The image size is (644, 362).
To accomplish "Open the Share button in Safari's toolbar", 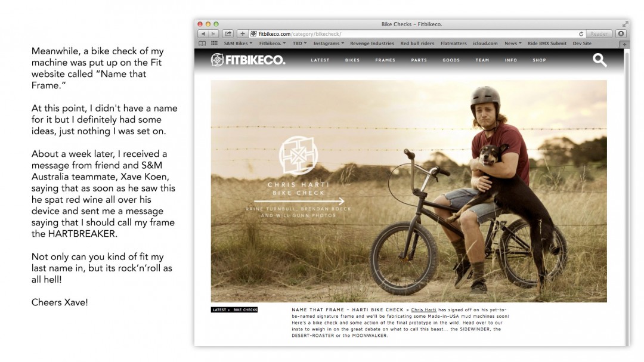I will (228, 33).
